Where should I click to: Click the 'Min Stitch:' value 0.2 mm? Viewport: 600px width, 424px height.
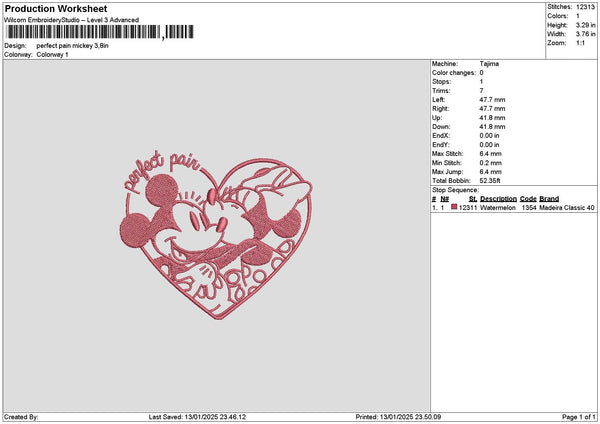[x=490, y=163]
